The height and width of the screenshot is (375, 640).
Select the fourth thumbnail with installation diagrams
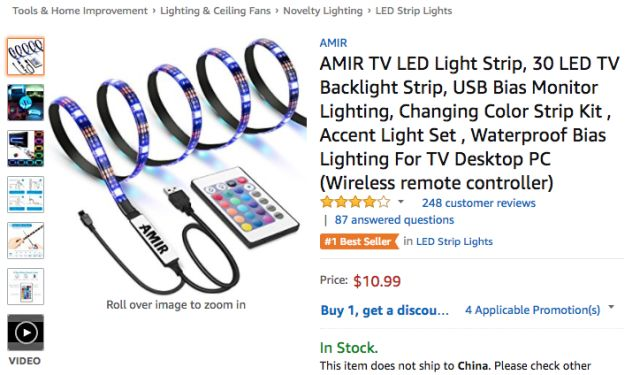tap(25, 194)
